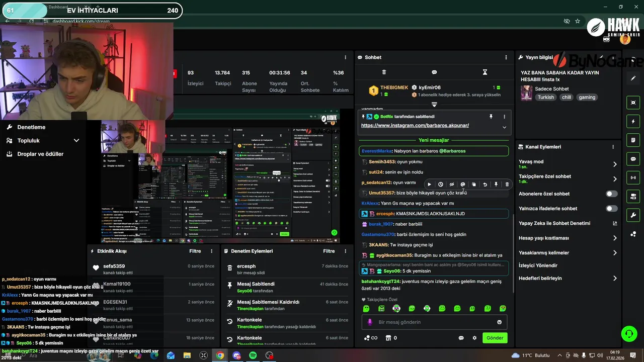Click the hide eye-slash icon in message toolbar
The image size is (644, 362).
click(x=452, y=185)
